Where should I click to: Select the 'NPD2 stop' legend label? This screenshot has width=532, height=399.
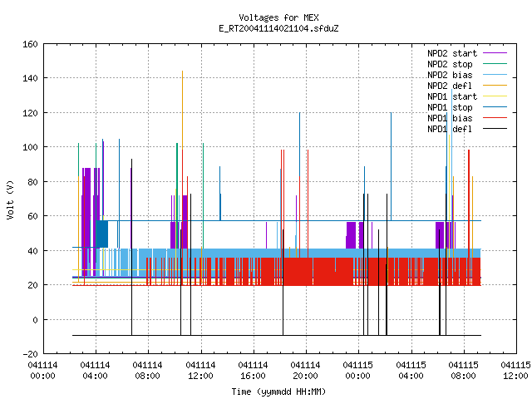450,64
